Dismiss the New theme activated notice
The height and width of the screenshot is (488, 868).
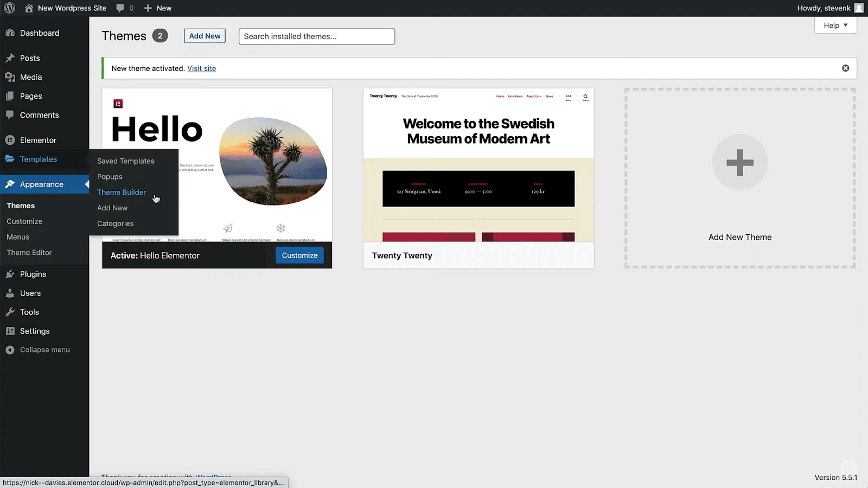[x=845, y=68]
